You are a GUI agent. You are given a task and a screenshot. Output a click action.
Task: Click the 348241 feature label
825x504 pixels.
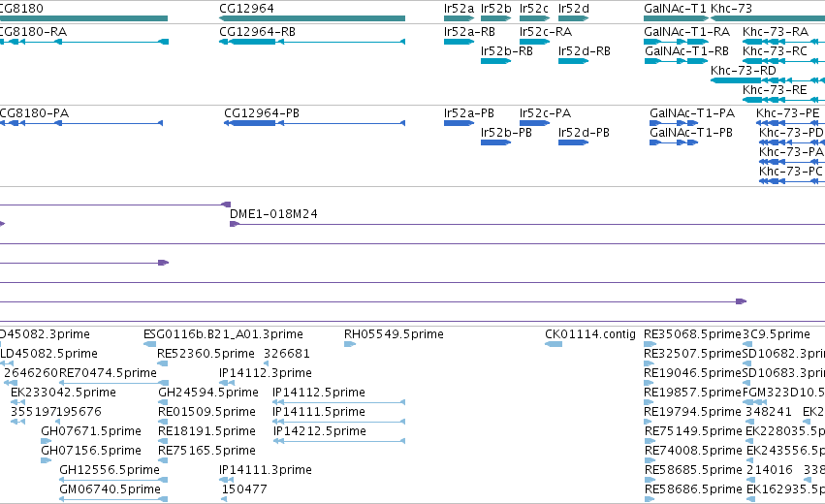769,413
